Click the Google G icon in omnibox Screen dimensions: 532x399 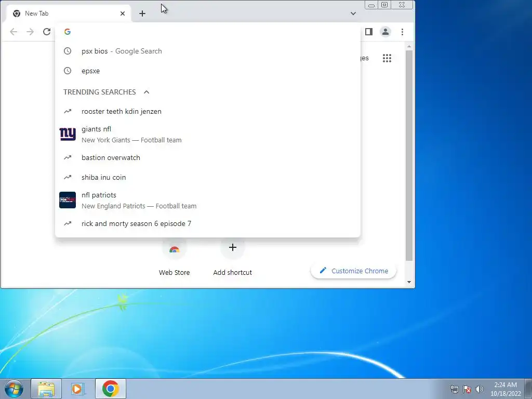[x=68, y=32]
